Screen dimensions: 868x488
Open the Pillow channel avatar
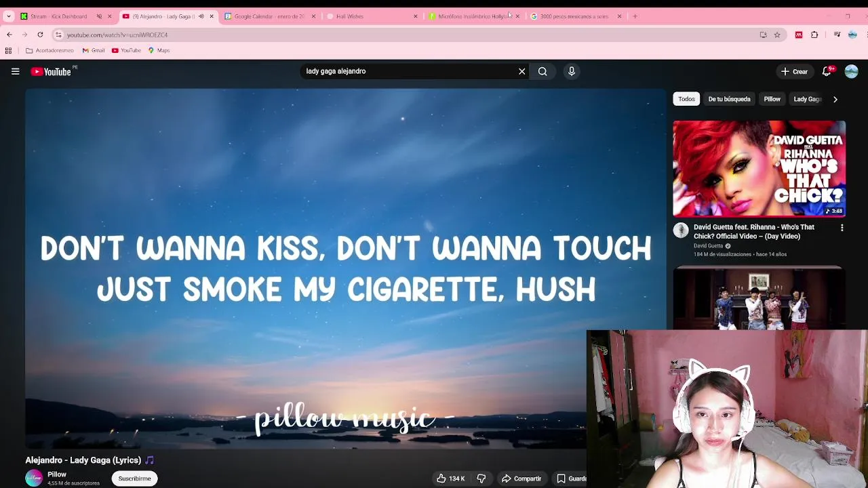tap(34, 479)
